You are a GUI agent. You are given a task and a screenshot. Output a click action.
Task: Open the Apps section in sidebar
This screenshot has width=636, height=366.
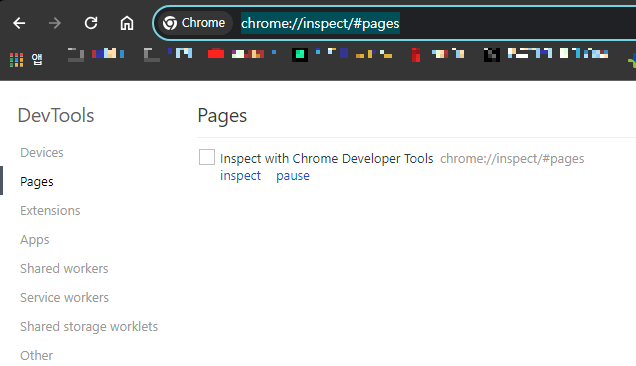pos(35,240)
